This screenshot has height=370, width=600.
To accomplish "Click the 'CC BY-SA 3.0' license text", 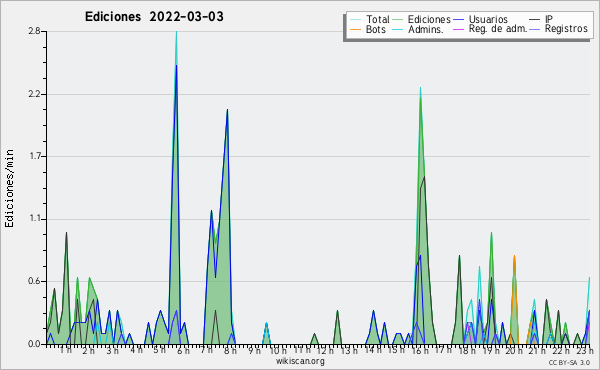I will (569, 363).
